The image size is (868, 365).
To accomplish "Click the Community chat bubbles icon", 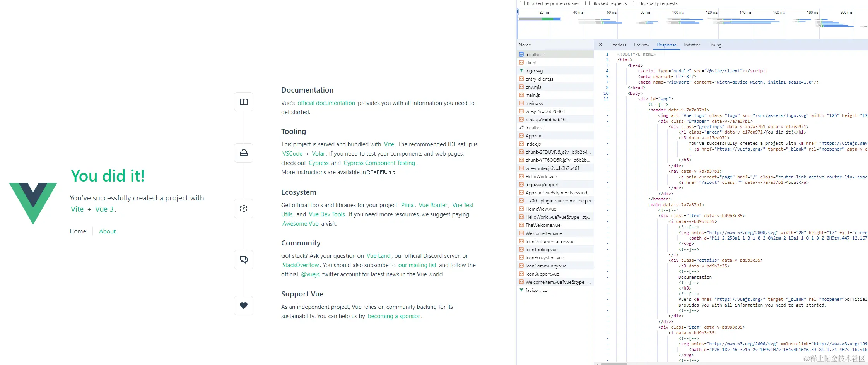I will [244, 259].
